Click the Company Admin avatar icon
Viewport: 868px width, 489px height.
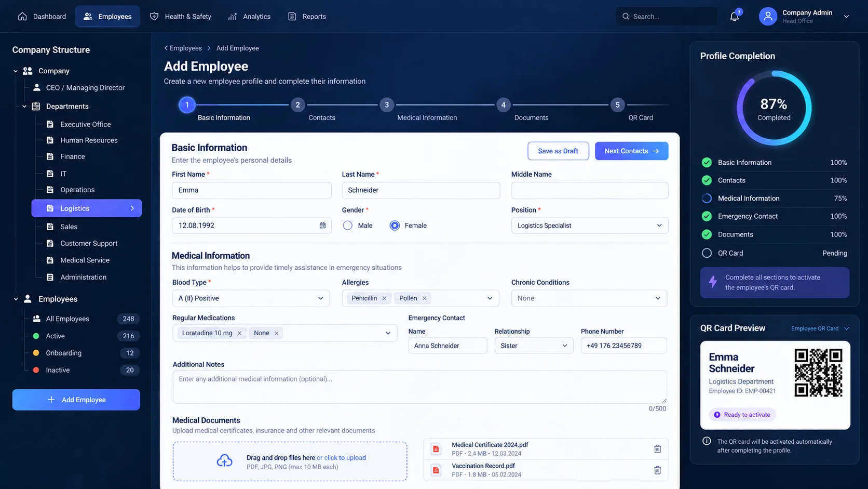(x=768, y=17)
